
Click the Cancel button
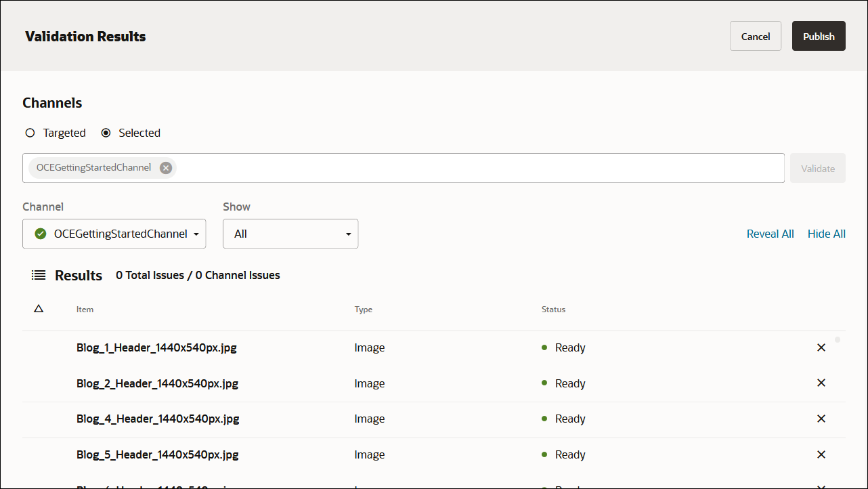(x=755, y=36)
